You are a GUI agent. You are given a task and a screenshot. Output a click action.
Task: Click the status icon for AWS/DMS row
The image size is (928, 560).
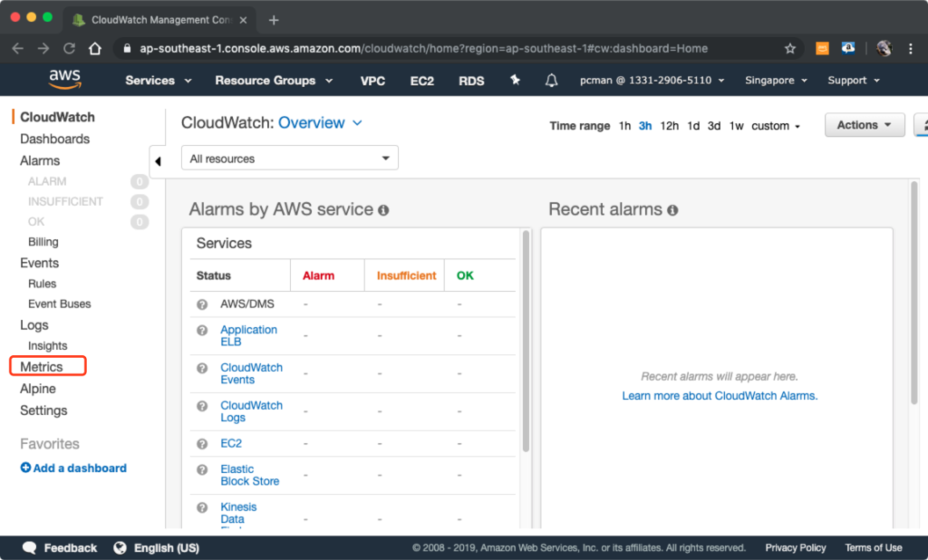coord(202,304)
